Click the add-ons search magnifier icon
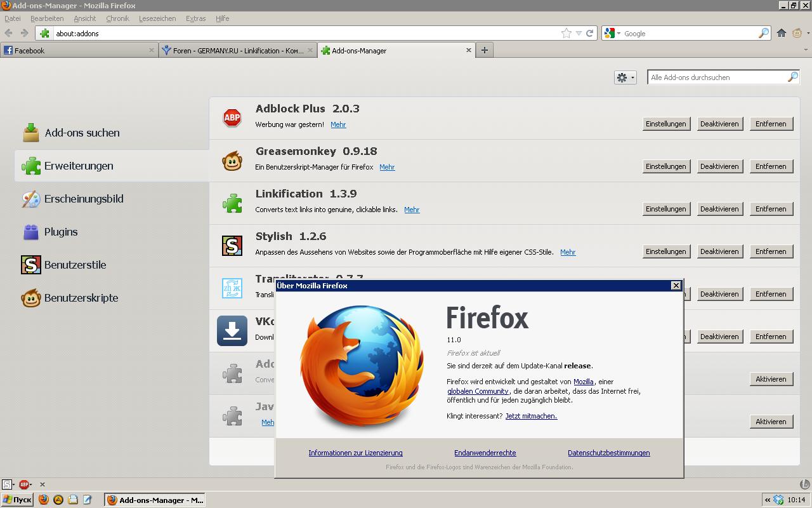This screenshot has height=508, width=812. coord(793,77)
